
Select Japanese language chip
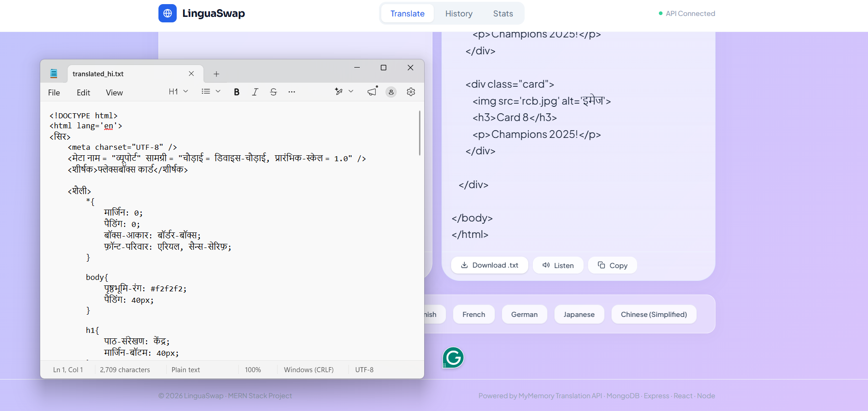tap(579, 314)
